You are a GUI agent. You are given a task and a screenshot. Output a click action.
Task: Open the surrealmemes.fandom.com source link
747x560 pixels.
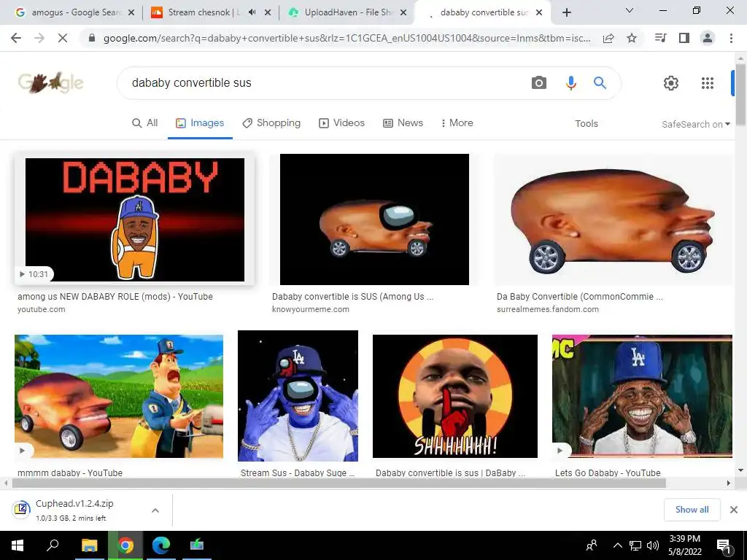tap(547, 309)
